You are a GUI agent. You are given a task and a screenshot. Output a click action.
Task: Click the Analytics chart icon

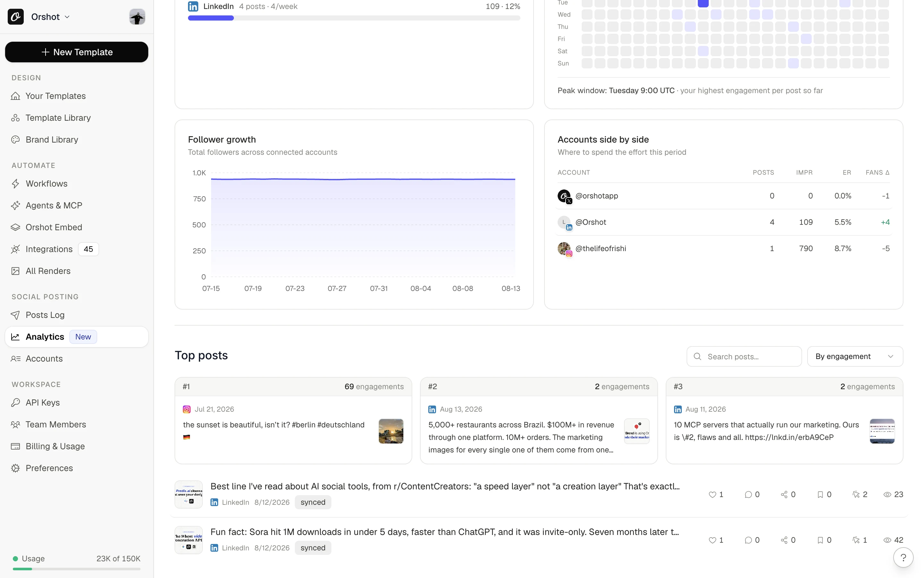coord(15,337)
